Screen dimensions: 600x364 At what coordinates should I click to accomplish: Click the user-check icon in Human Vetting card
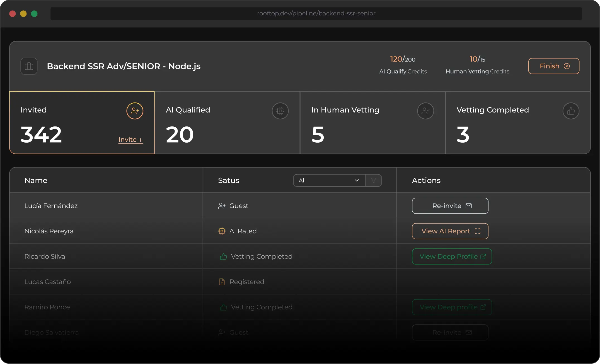point(425,111)
